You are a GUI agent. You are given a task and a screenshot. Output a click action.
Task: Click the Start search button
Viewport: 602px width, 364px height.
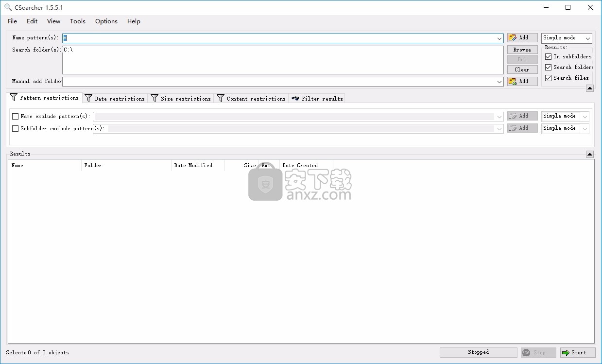(578, 352)
